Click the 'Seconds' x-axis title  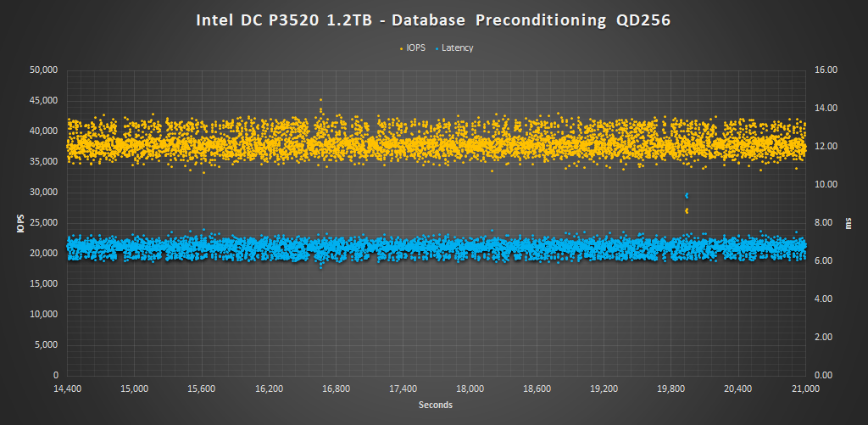coord(436,405)
